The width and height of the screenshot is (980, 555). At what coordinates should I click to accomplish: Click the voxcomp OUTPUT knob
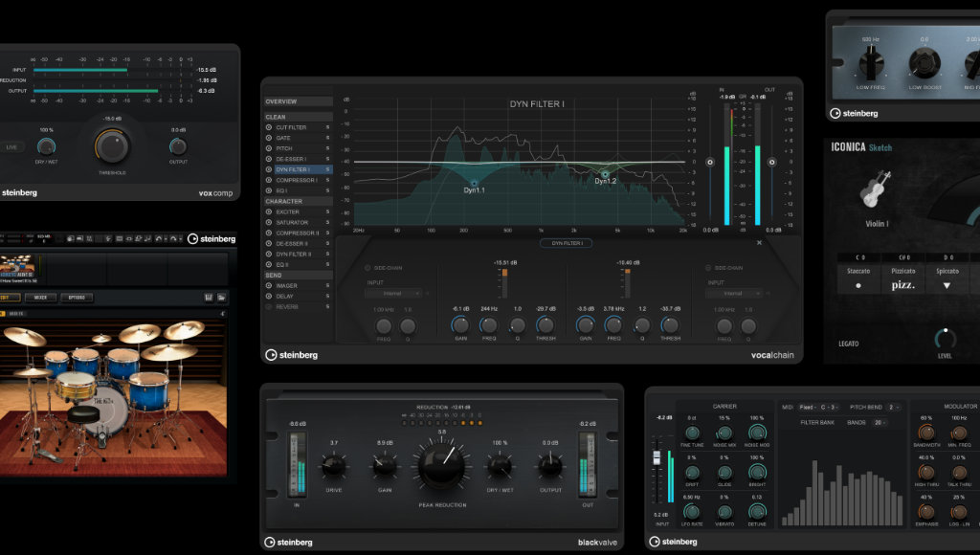(x=178, y=146)
